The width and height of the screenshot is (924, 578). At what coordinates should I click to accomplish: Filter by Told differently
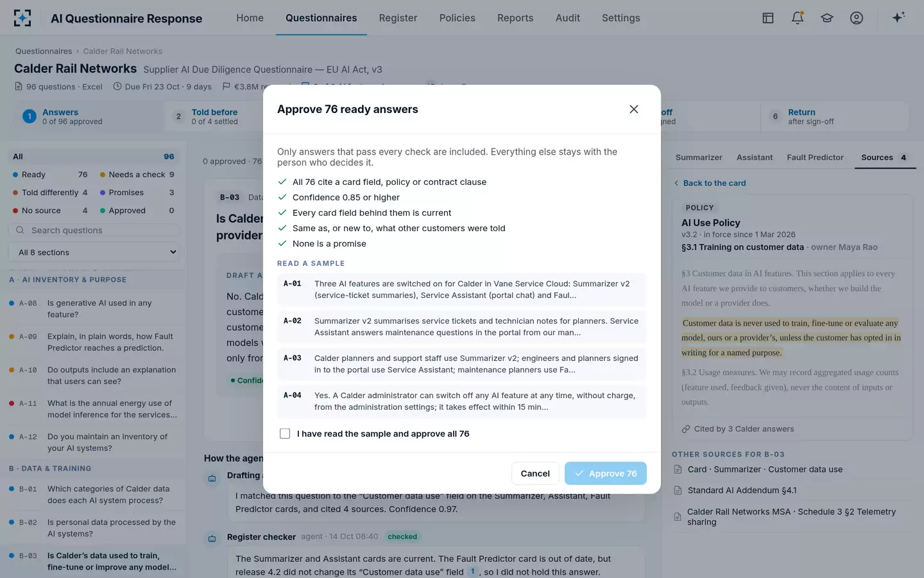click(50, 193)
